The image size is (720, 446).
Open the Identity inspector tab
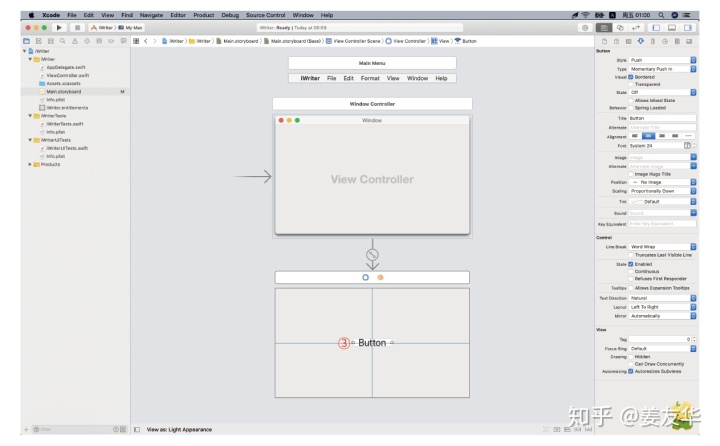tap(629, 41)
